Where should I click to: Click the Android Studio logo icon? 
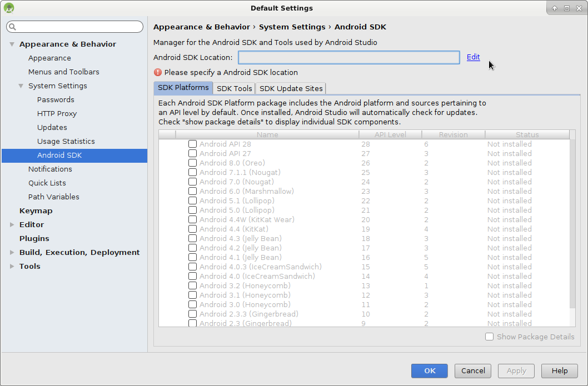tap(9, 8)
